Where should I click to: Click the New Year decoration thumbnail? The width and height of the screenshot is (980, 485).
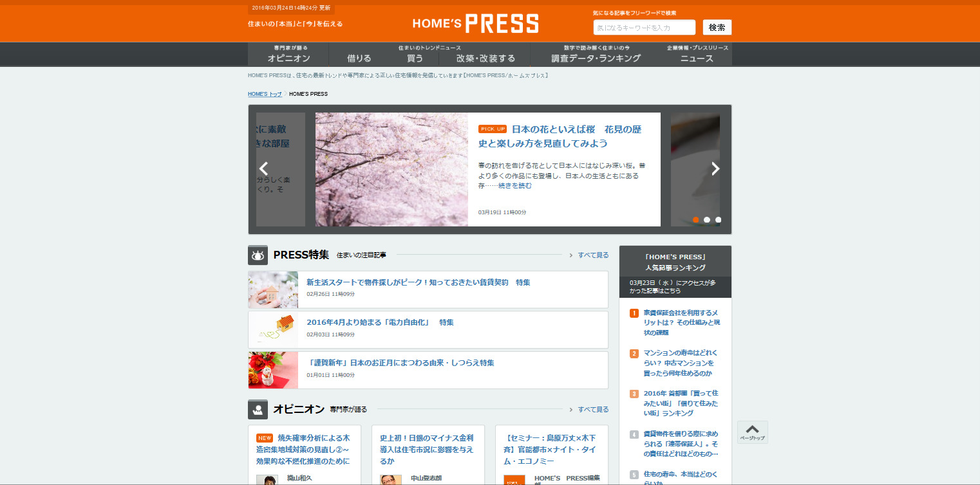pyautogui.click(x=273, y=370)
